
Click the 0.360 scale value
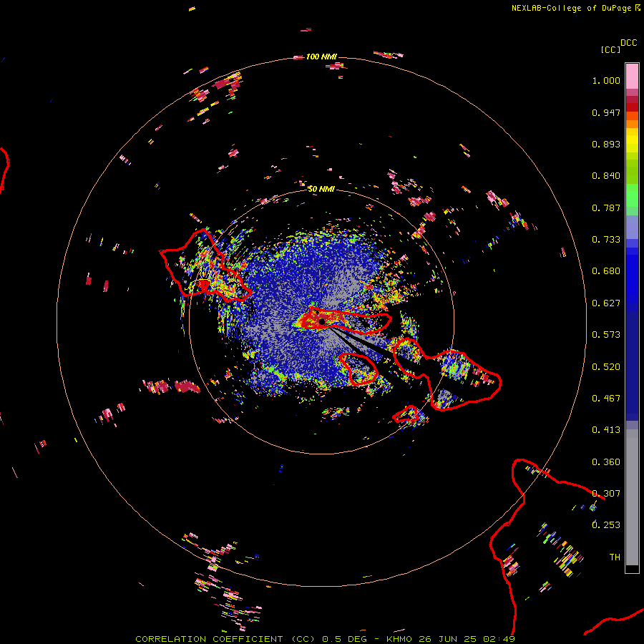(x=606, y=462)
